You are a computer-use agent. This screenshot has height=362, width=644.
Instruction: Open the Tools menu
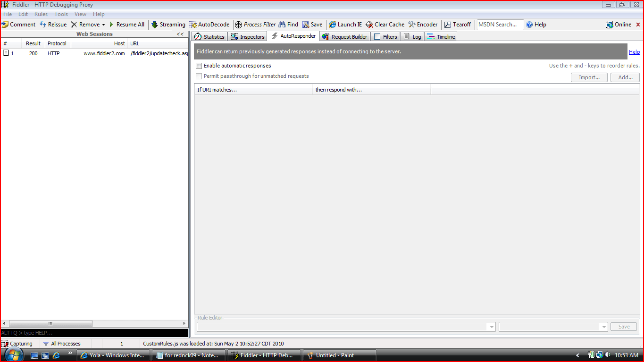[x=61, y=14]
